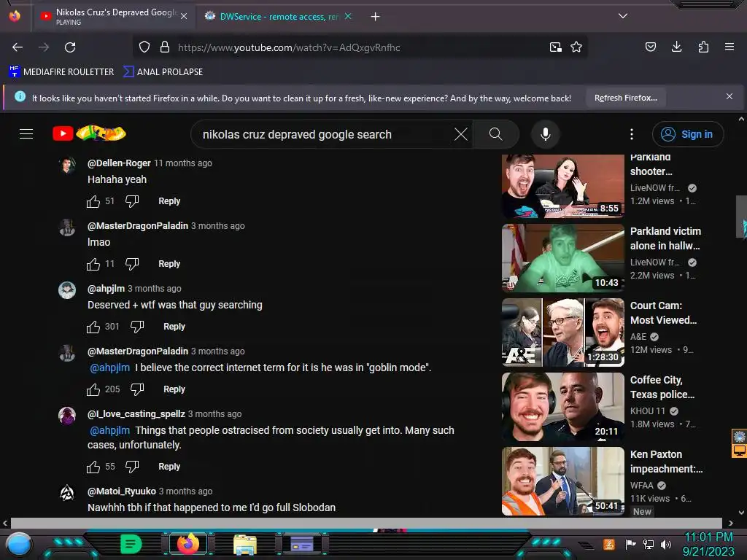747x560 pixels.
Task: Like the 'ostracised from society' comment
Action: click(x=93, y=467)
